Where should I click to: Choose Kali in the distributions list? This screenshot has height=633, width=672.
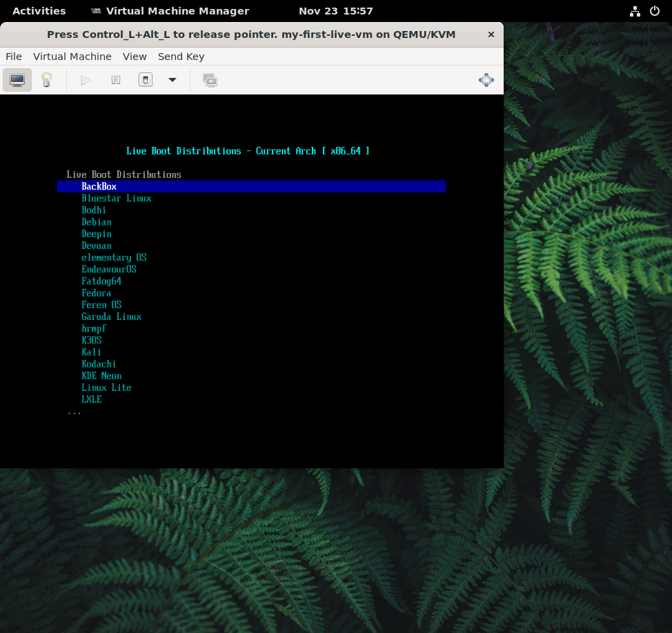pos(91,352)
